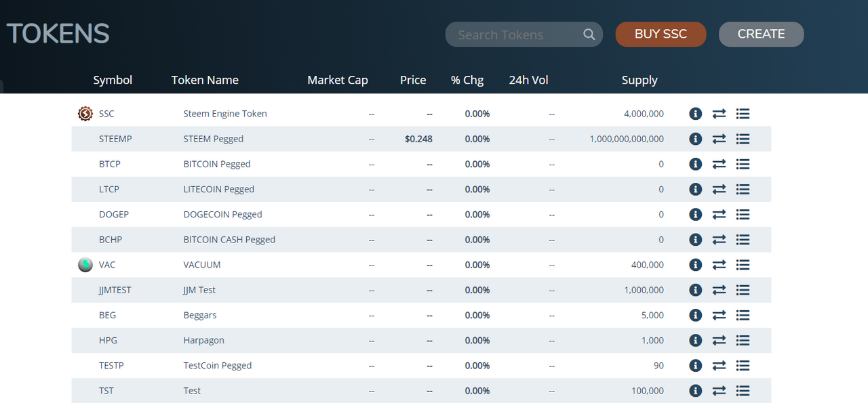Viewport: 868px width, 403px height.
Task: Show info for BCHP token
Action: pos(695,239)
